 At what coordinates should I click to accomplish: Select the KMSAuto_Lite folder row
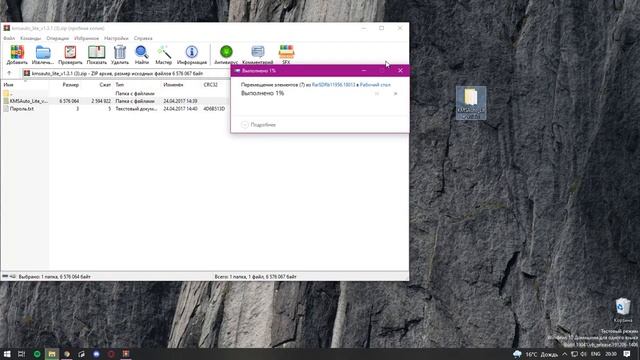tap(115, 101)
